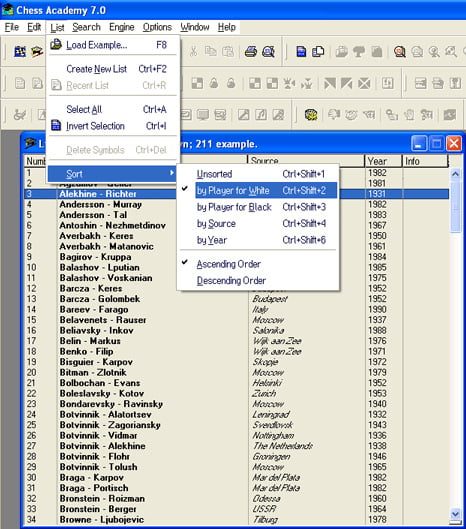
Task: Select Unsorted in the Sort submenu
Action: 259,174
